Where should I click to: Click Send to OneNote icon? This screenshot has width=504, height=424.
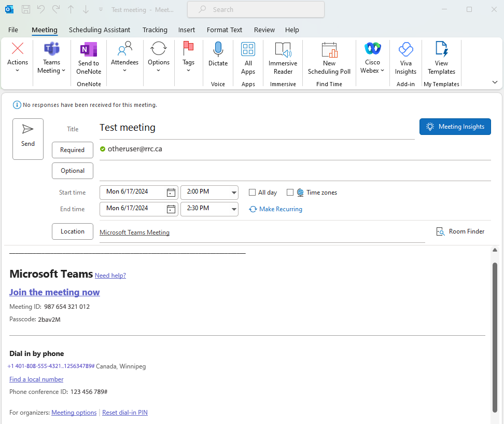pyautogui.click(x=89, y=51)
